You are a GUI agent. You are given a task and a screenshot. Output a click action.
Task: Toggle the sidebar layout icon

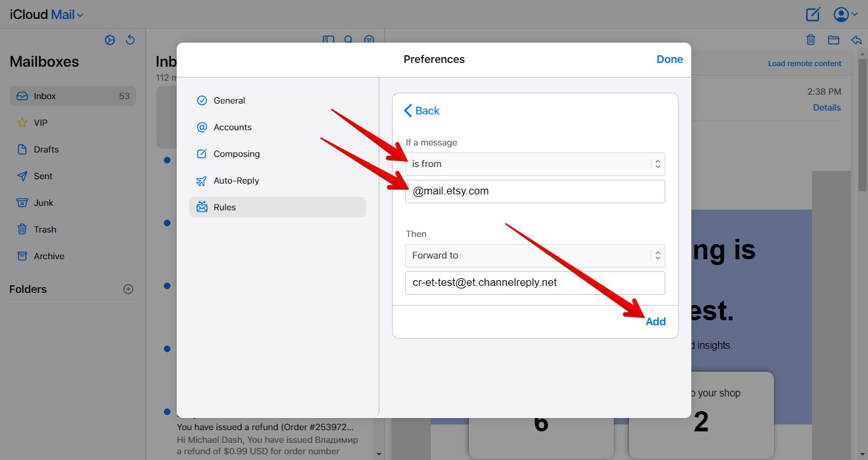point(329,39)
